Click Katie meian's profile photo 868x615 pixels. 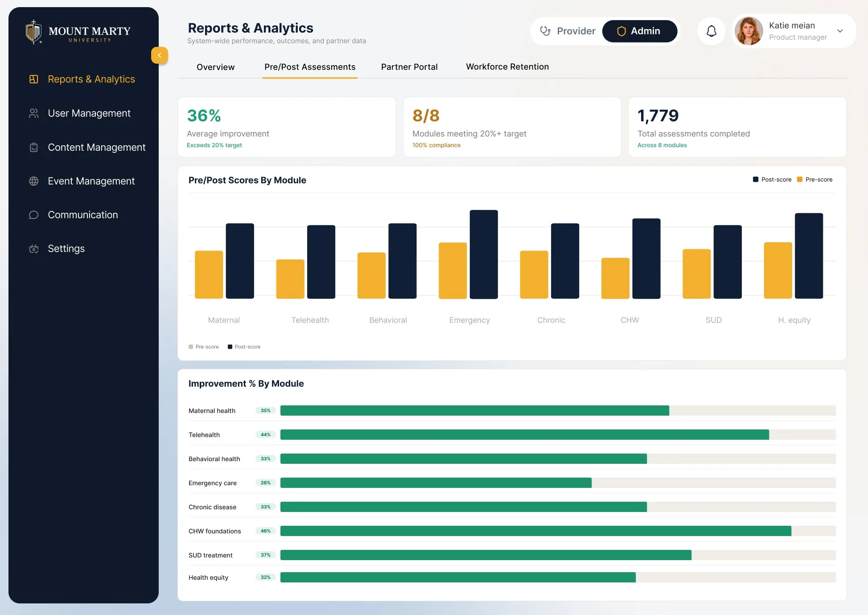pyautogui.click(x=749, y=31)
